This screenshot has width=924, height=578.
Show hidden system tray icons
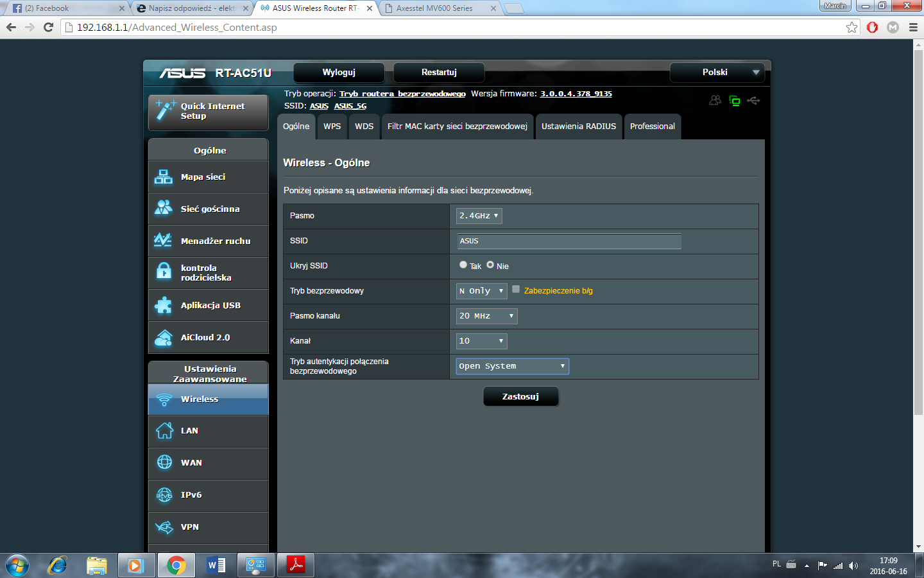click(807, 566)
